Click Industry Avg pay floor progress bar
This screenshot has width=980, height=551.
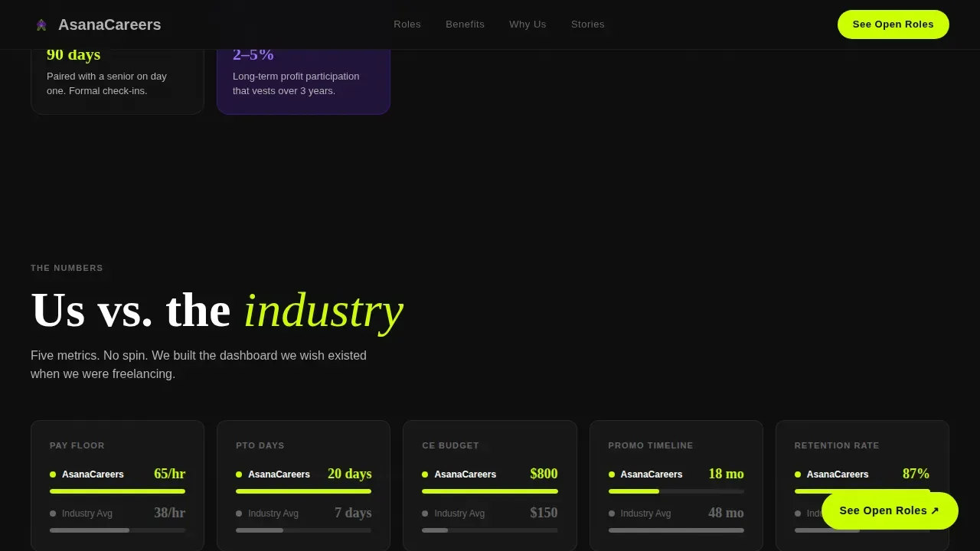(x=117, y=530)
